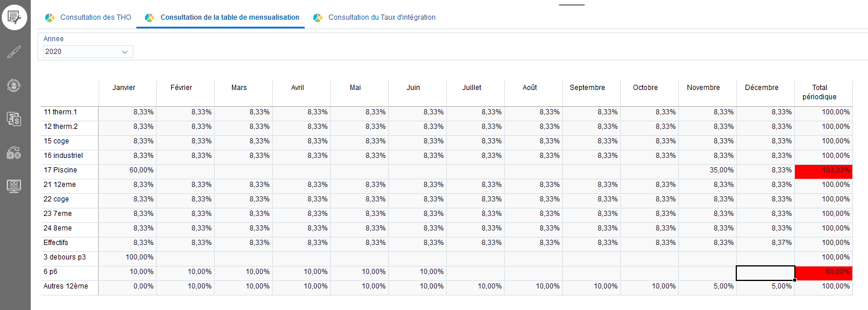Click the Annee dropdown chevron arrow
Viewport: 868px width, 310px height.
point(125,52)
